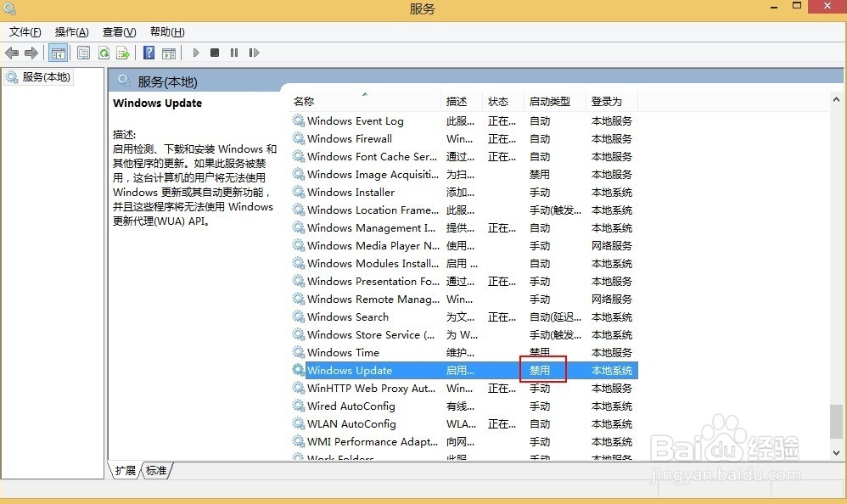Click the Windows Time gear icon
Viewport: 847px width, 504px height.
coord(299,351)
